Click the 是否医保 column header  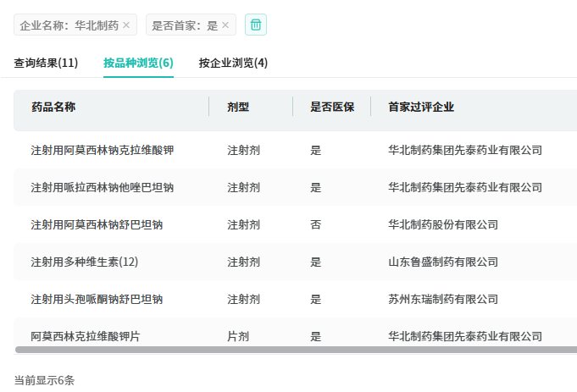tap(332, 107)
